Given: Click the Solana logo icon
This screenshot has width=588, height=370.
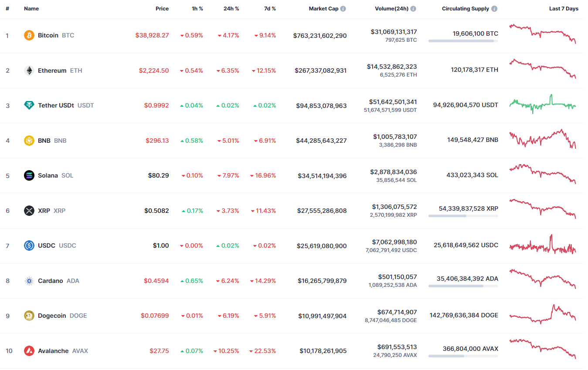Looking at the screenshot, I should pyautogui.click(x=29, y=175).
